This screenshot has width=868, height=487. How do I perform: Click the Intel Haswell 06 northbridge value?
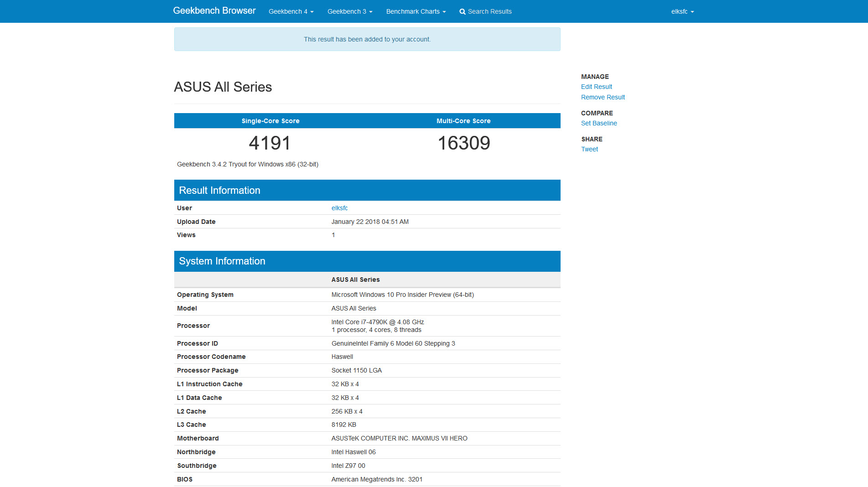tap(353, 452)
